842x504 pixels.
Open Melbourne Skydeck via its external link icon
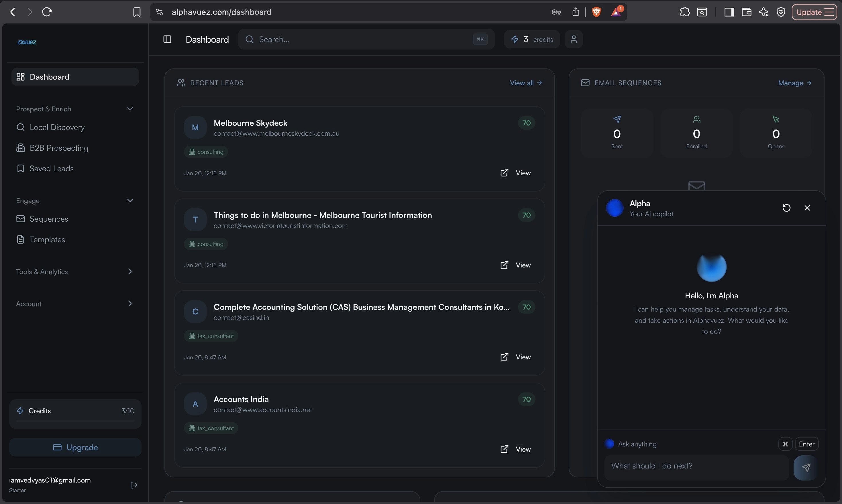504,173
